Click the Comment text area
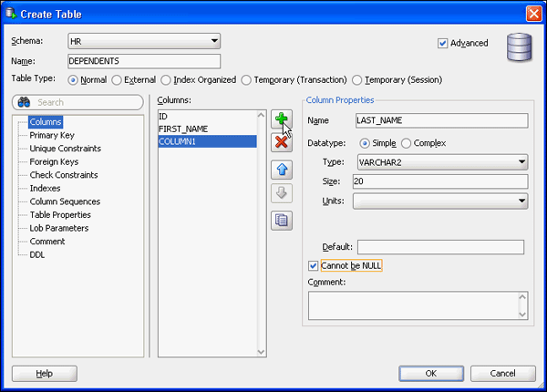Image resolution: width=547 pixels, height=392 pixels. point(414,305)
